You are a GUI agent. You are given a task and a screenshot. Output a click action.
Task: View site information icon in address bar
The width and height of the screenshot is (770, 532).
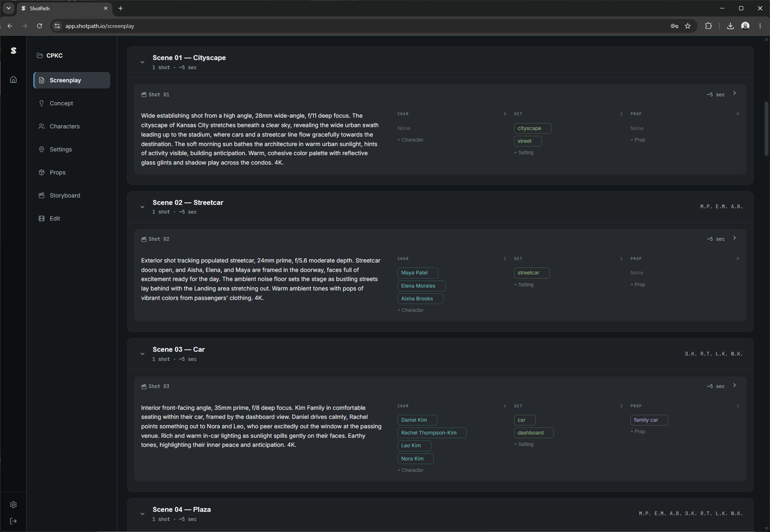click(57, 26)
